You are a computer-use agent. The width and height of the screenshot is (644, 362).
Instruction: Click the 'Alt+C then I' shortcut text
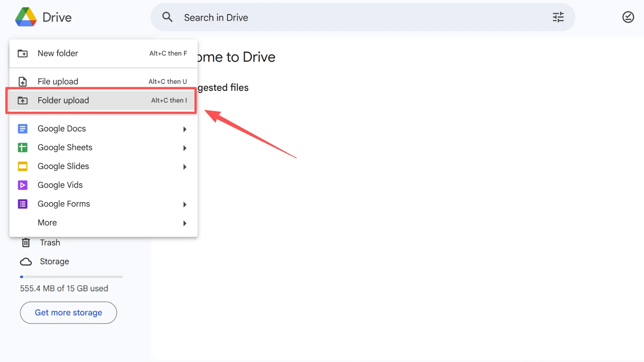169,100
